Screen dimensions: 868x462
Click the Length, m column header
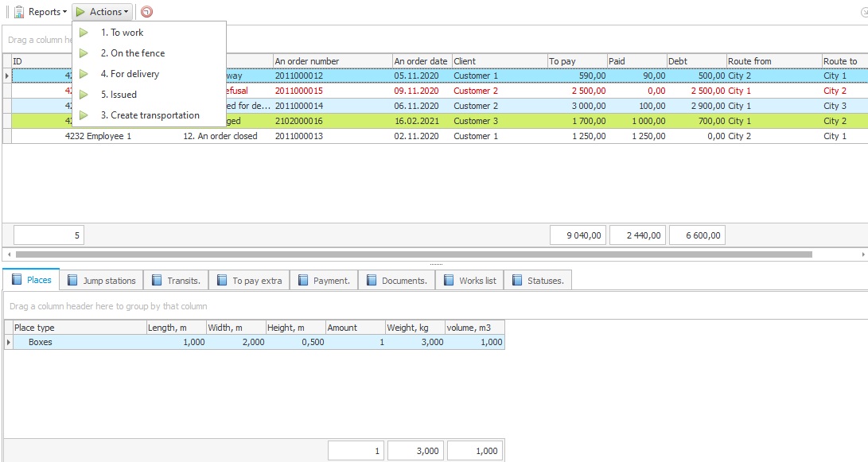pos(176,328)
